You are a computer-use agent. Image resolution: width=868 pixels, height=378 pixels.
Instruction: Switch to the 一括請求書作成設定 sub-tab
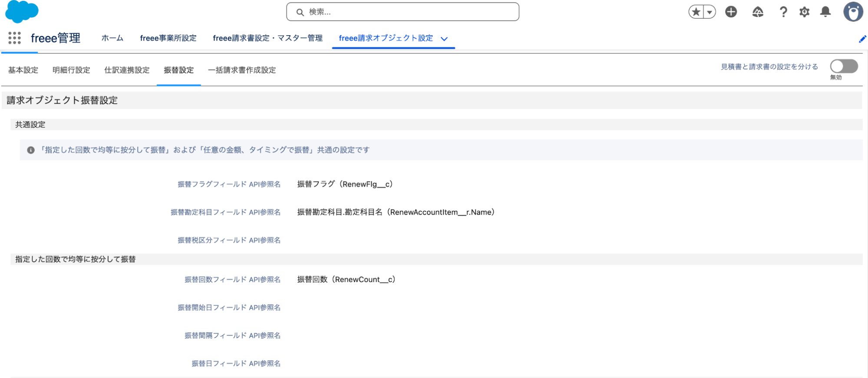tap(242, 70)
